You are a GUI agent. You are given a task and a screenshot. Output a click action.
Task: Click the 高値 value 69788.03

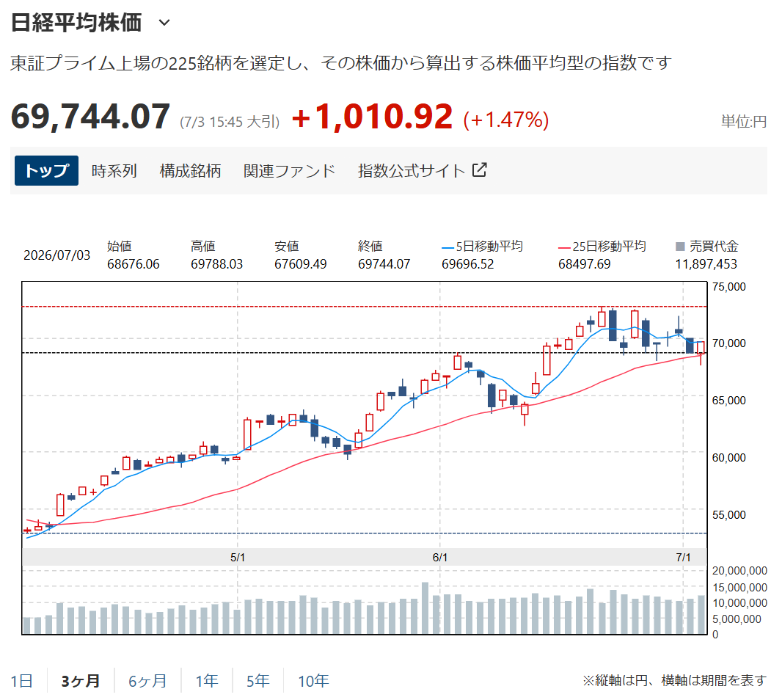pyautogui.click(x=216, y=264)
